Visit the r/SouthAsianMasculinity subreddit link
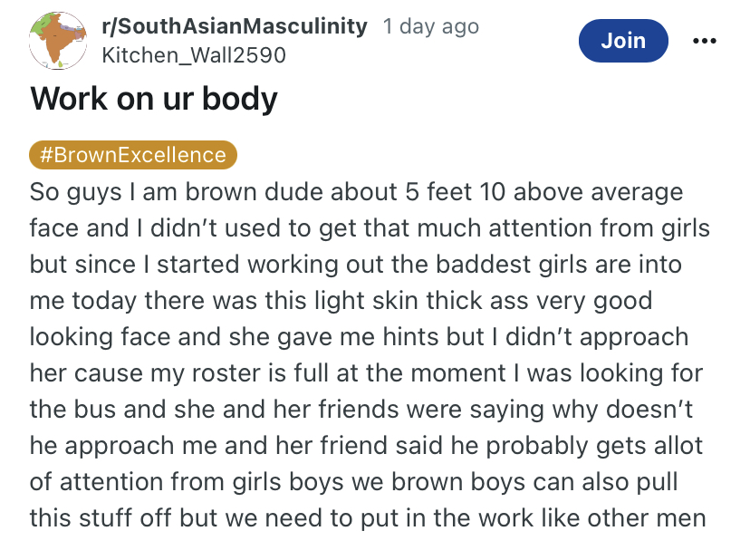The image size is (750, 560). point(235,26)
